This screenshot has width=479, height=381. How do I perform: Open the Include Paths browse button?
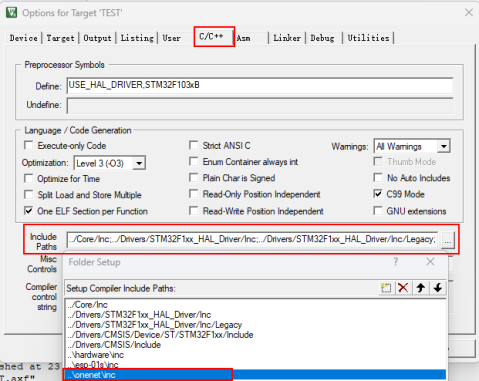448,240
